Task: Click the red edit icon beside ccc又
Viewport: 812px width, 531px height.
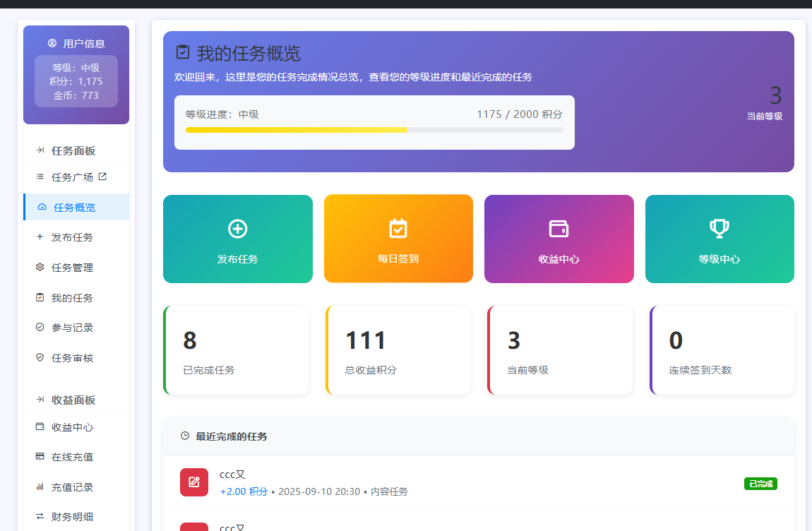Action: click(194, 482)
